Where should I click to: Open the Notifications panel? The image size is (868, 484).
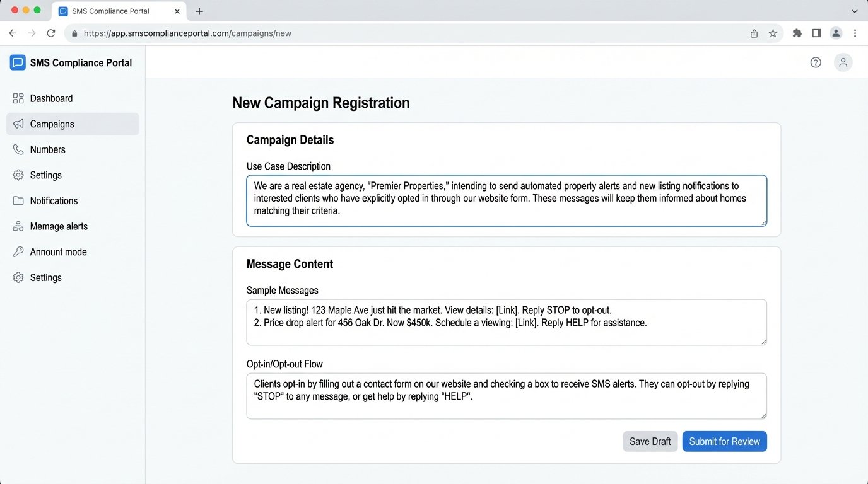pos(54,200)
